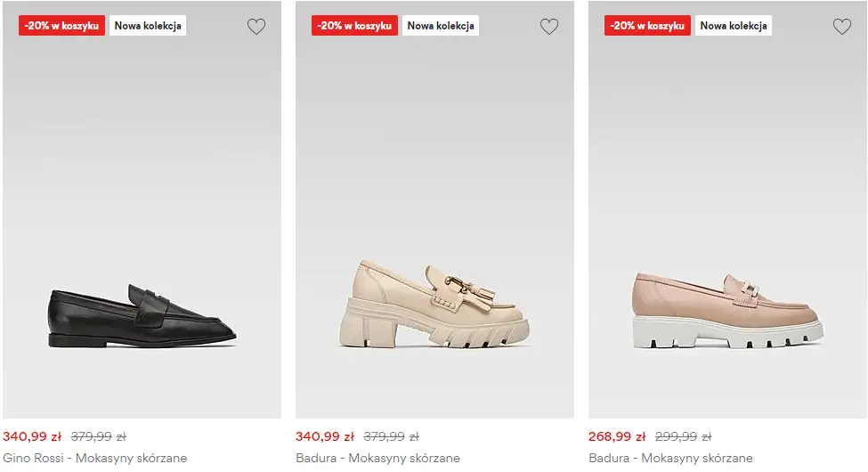Screen dimensions: 868x472
Task: Click Nowa kolekcja tag on pink Badura loafers
Action: (x=734, y=26)
